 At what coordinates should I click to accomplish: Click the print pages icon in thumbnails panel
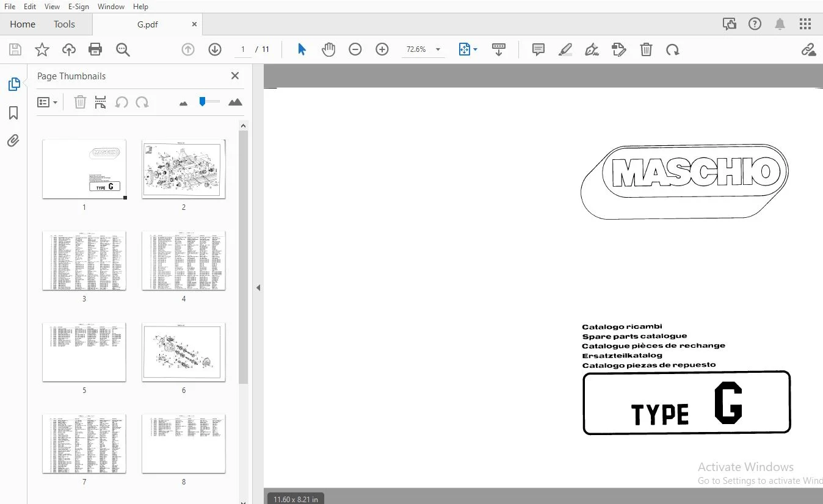[101, 102]
